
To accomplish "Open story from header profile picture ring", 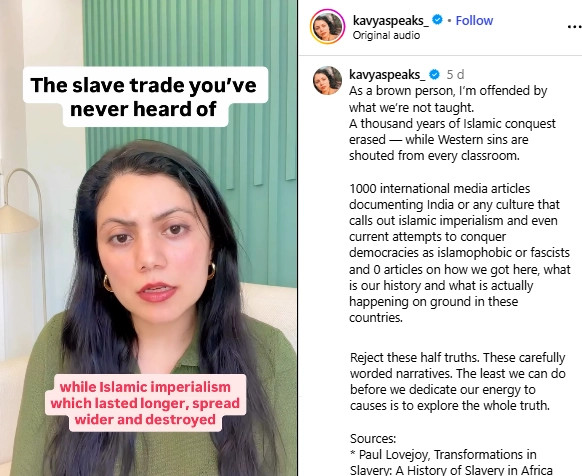I will pyautogui.click(x=327, y=26).
